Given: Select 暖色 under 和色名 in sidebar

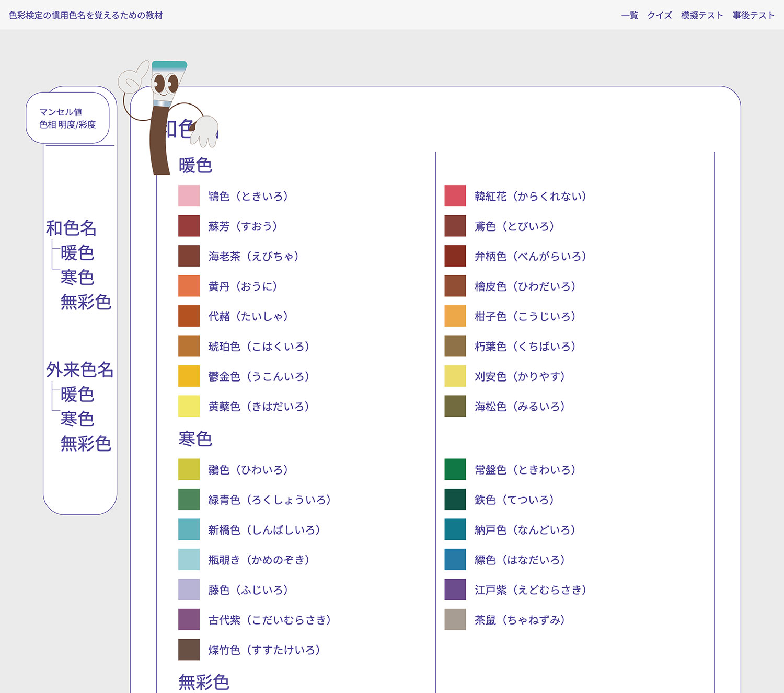Looking at the screenshot, I should click(77, 253).
